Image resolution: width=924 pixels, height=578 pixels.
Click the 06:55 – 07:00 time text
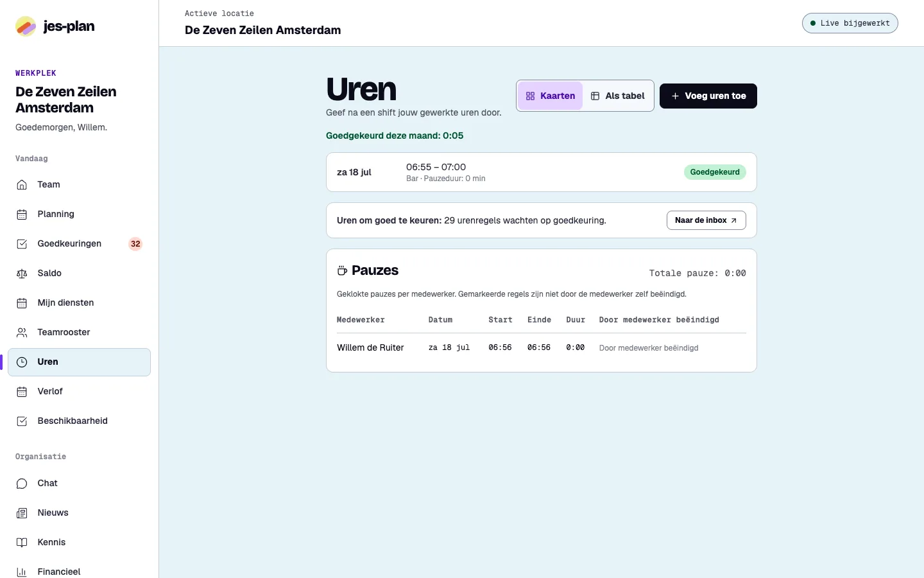pos(436,167)
